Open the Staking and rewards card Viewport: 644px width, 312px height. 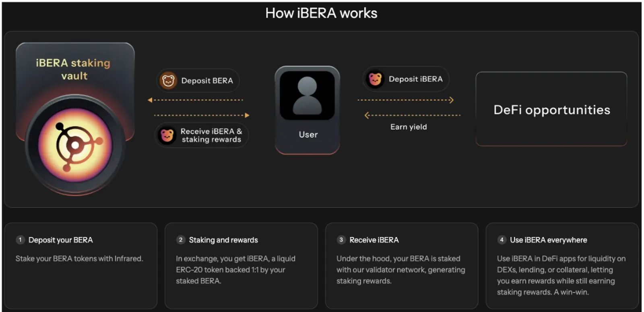pyautogui.click(x=241, y=266)
